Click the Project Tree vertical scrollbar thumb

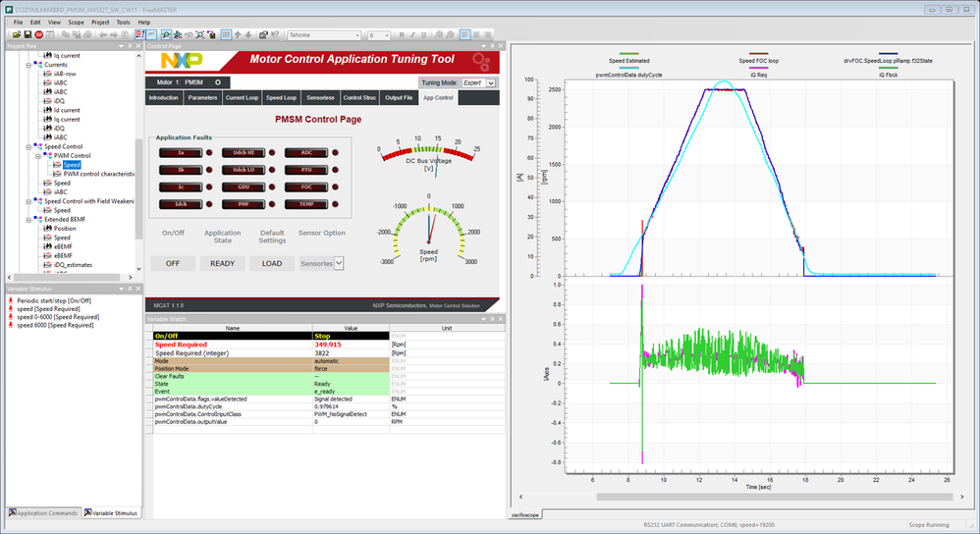click(x=138, y=188)
